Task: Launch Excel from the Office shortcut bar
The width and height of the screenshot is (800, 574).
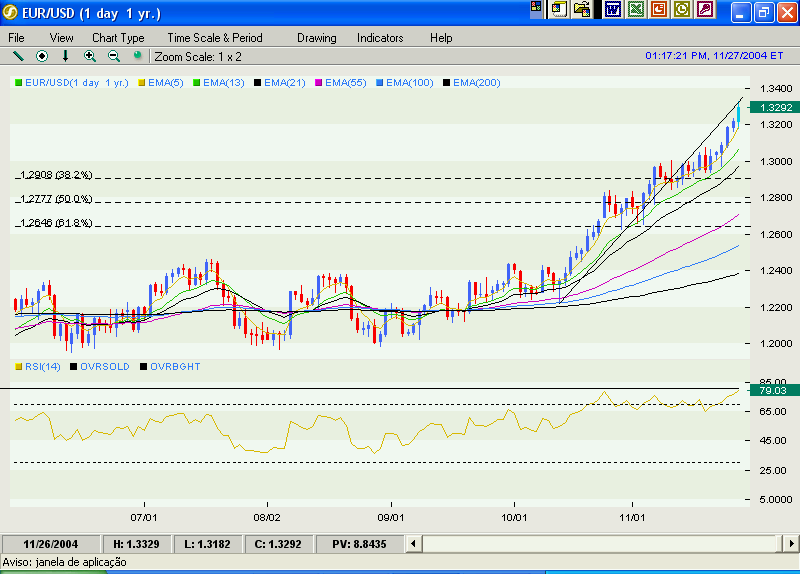Action: (x=635, y=10)
